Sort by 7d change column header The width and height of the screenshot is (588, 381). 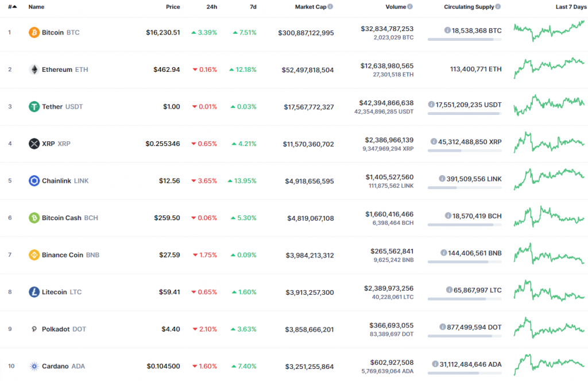(253, 7)
